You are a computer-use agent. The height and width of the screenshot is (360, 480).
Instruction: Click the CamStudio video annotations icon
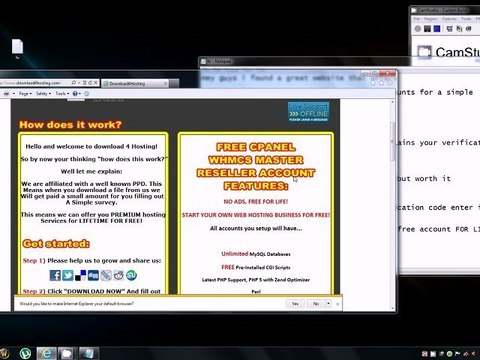[x=459, y=29]
